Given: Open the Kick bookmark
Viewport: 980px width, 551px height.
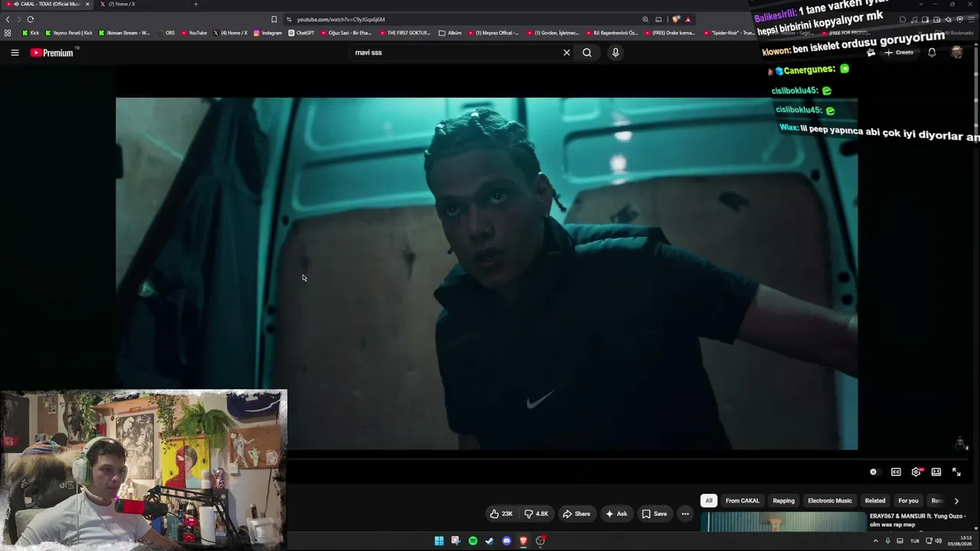Looking at the screenshot, I should [x=31, y=33].
